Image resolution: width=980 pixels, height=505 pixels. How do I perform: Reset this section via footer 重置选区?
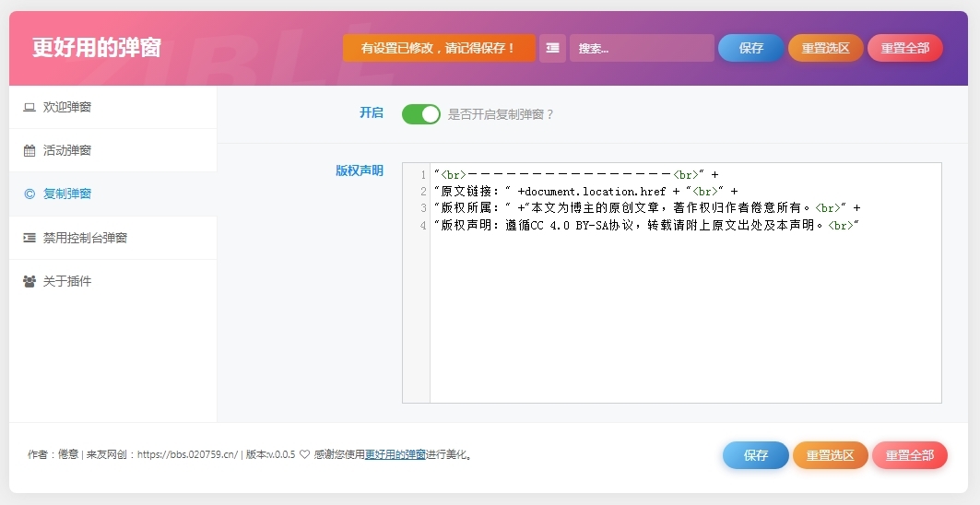click(830, 455)
